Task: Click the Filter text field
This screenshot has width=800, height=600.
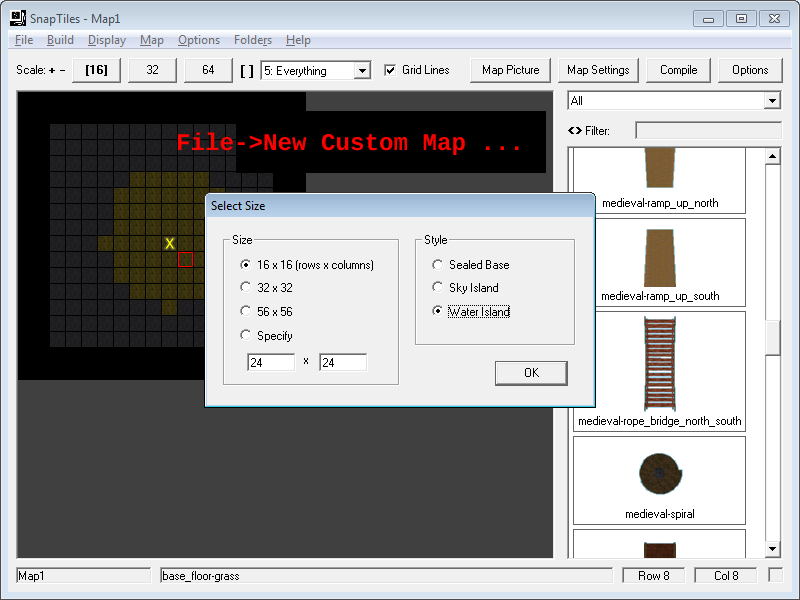Action: tap(708, 130)
